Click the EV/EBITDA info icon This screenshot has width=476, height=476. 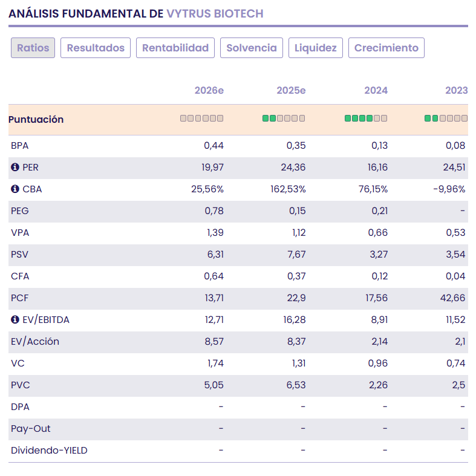(15, 320)
